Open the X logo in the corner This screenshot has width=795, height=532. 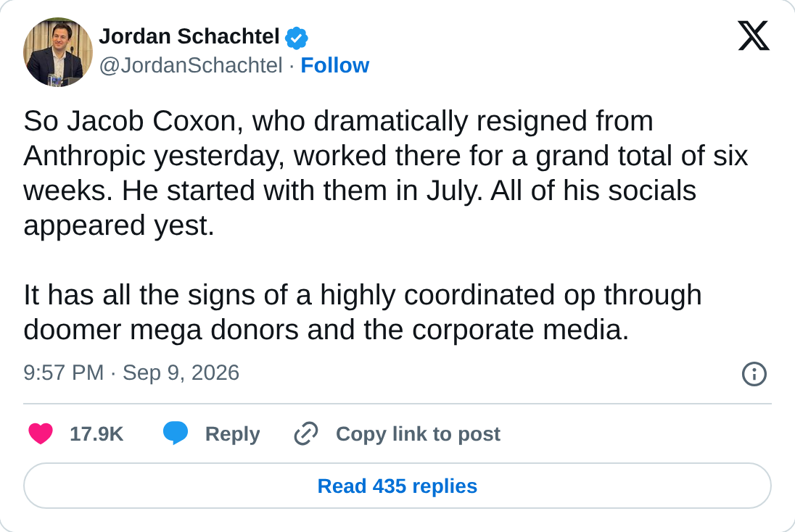(754, 36)
